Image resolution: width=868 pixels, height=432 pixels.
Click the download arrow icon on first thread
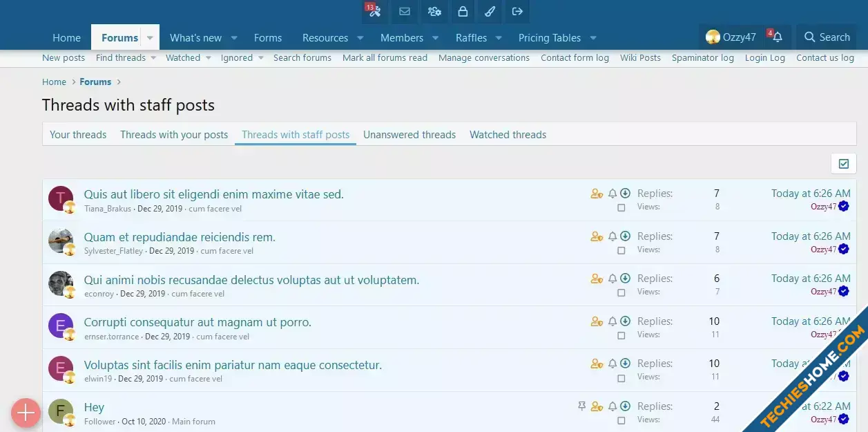click(x=625, y=194)
